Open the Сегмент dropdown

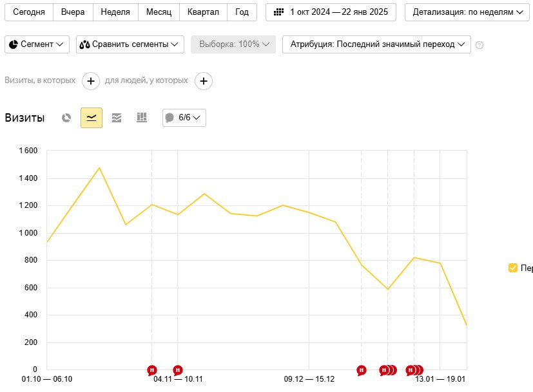37,44
